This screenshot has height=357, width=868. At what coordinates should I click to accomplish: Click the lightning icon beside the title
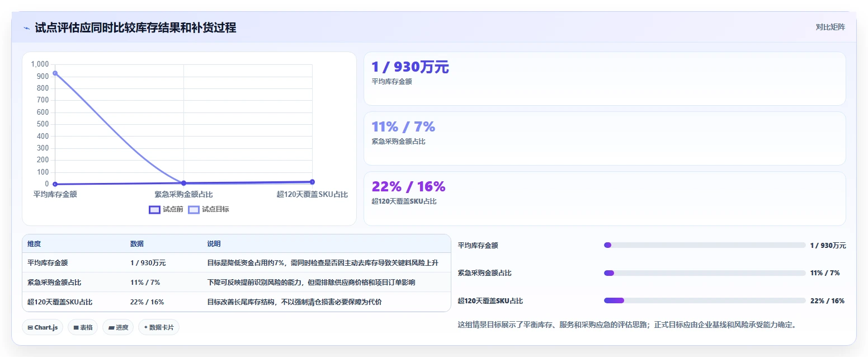tap(27, 28)
